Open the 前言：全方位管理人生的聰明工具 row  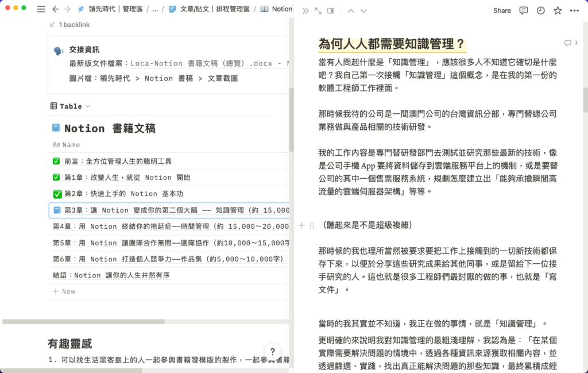(x=118, y=161)
